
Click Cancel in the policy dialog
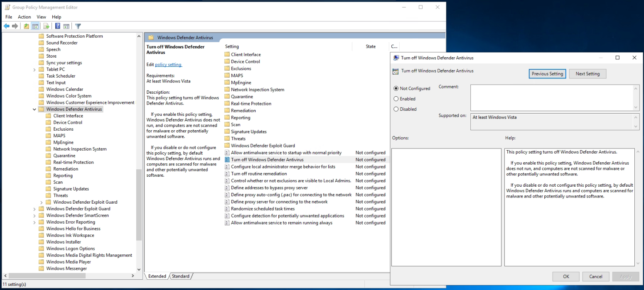[595, 277]
